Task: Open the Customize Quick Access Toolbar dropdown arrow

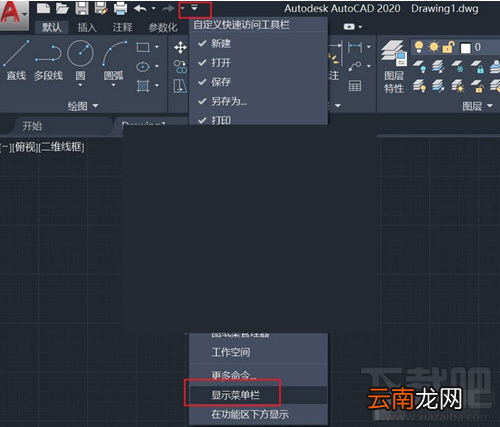Action: pos(194,8)
